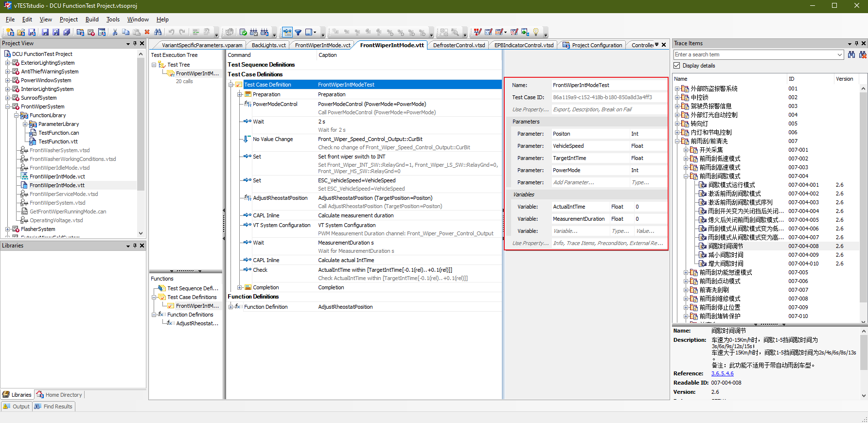Click the copy toolbar icon

125,32
